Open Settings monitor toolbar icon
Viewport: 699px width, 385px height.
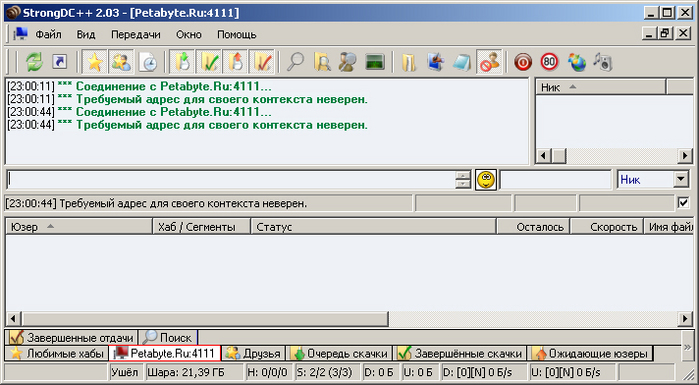435,62
